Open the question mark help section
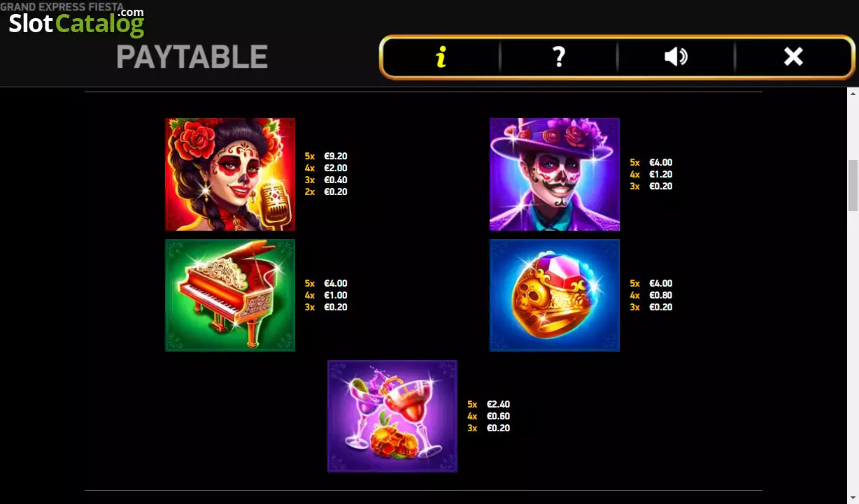Screen dimensions: 859x504 [558, 57]
